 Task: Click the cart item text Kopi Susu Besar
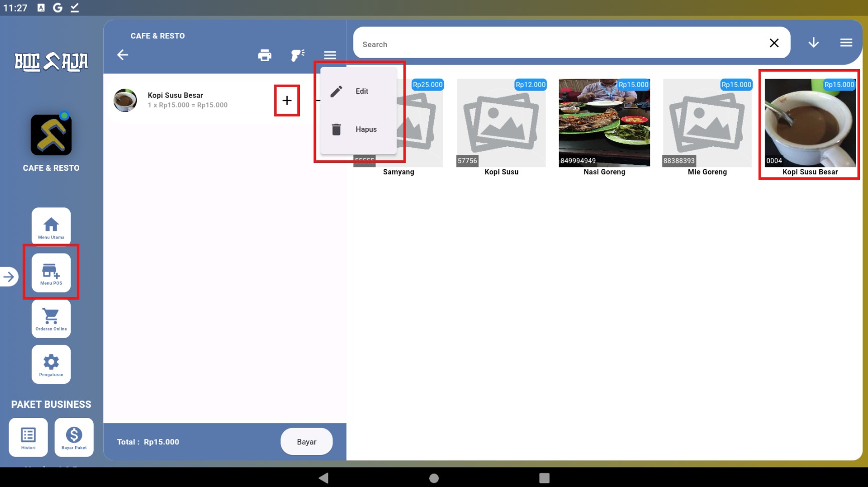[x=176, y=95]
